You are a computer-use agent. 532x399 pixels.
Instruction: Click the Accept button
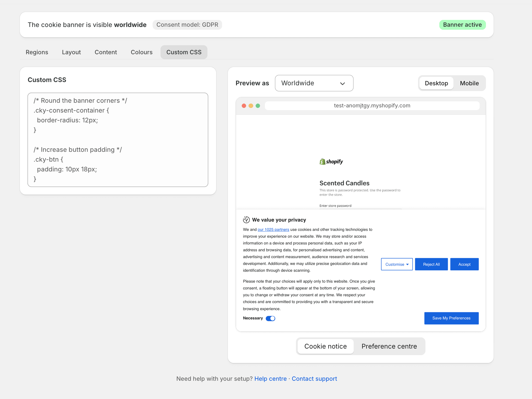coord(464,264)
